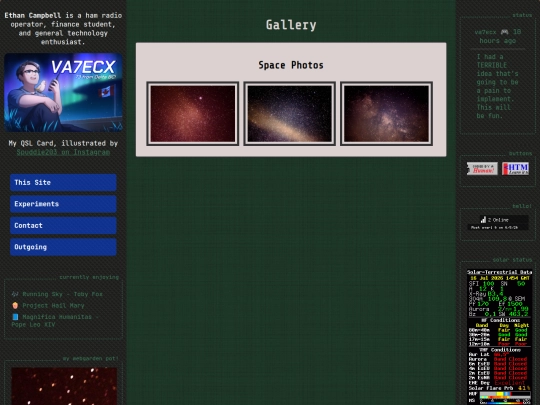Viewport: 540px width, 405px height.
Task: Open the Experiments menu button
Action: 63,204
